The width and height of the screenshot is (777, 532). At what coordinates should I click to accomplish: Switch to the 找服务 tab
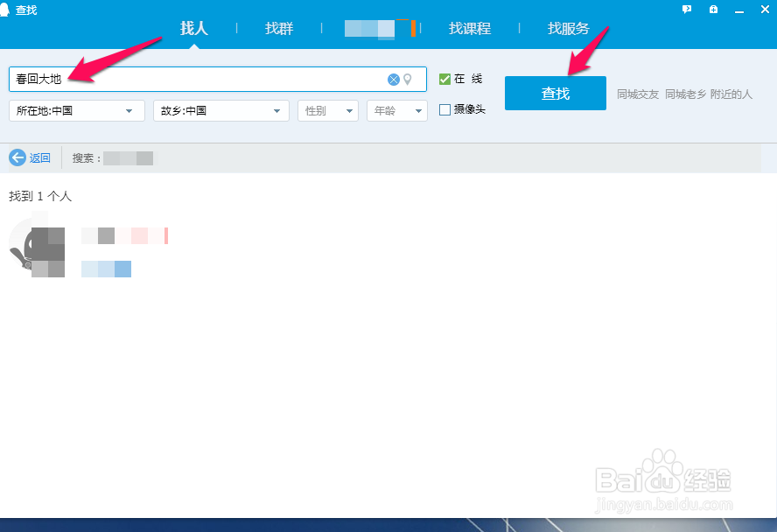(x=568, y=28)
